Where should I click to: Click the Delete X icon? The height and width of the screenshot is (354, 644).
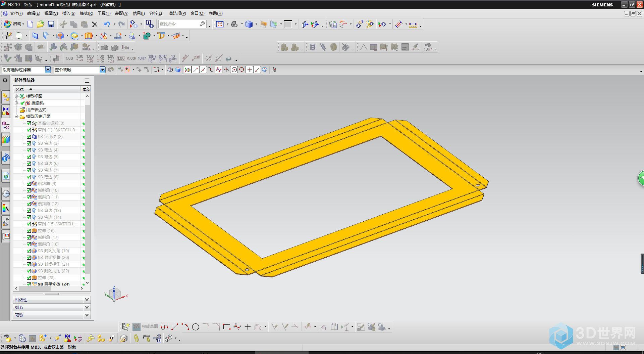[x=95, y=24]
